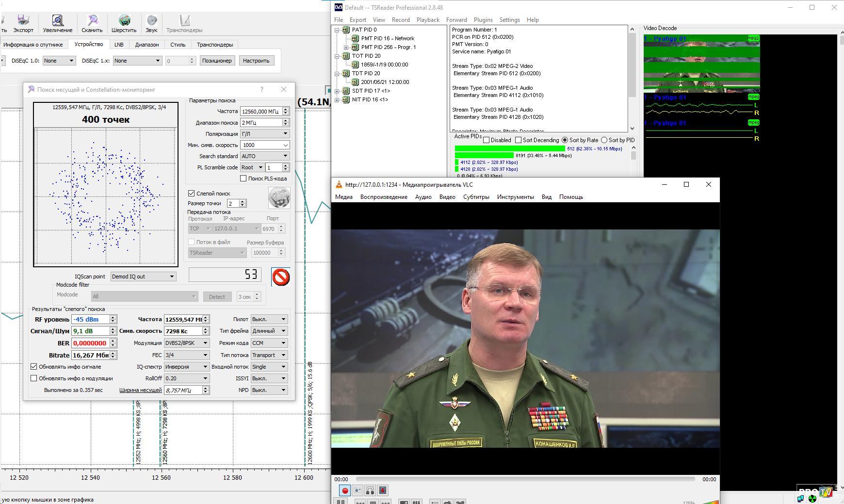Screen dimensions: 844x504
Task: Open the Plugins menu in TSReader
Action: [483, 20]
